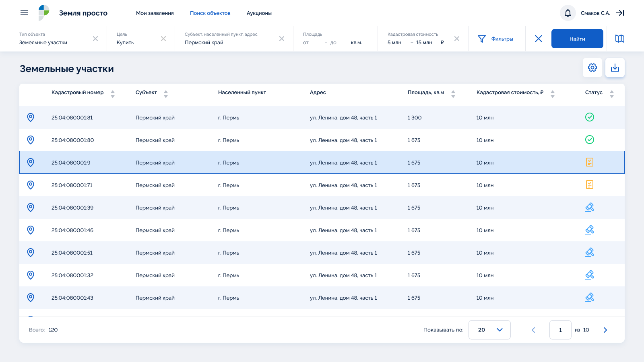
Task: Go to next results page
Action: pyautogui.click(x=605, y=330)
